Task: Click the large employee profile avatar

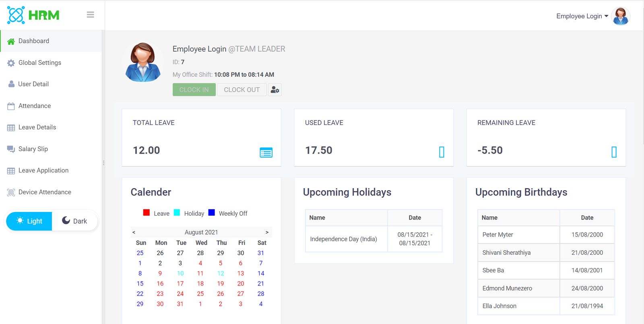Action: (x=143, y=62)
